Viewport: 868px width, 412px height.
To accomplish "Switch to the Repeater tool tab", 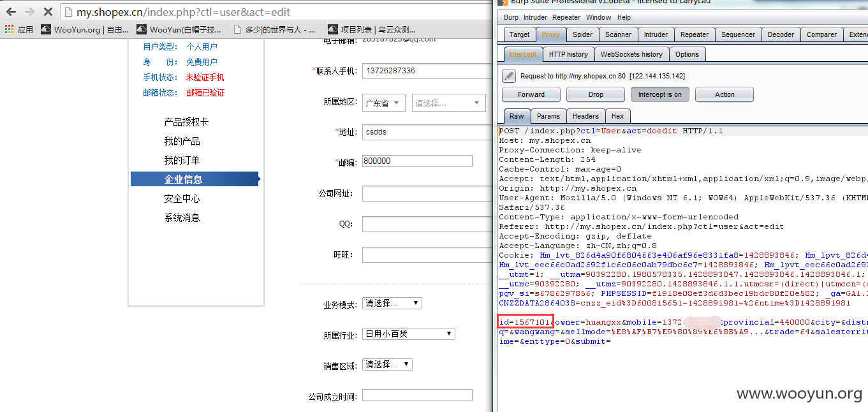I will [x=695, y=34].
